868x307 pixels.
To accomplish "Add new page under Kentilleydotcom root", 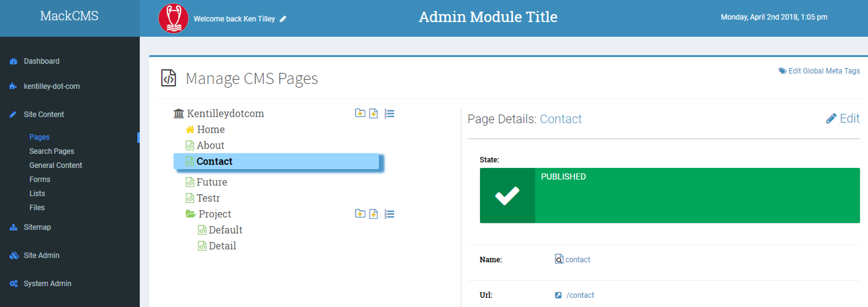I will [373, 113].
